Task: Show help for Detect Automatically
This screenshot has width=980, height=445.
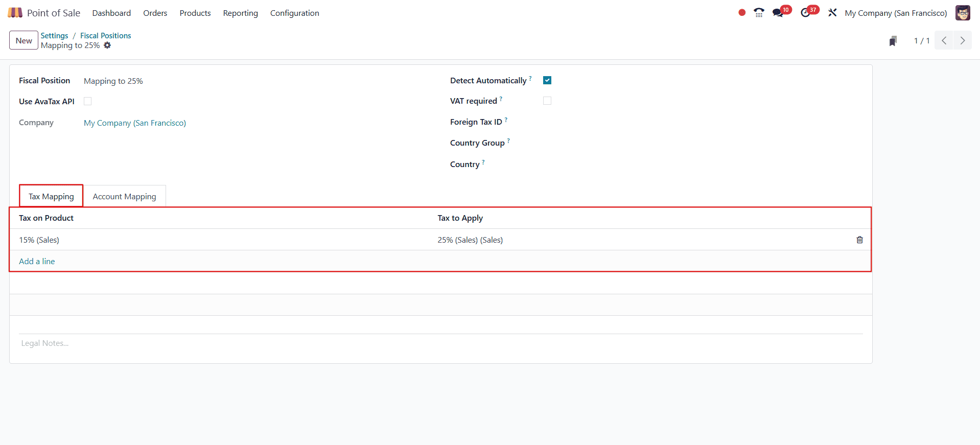Action: [530, 78]
